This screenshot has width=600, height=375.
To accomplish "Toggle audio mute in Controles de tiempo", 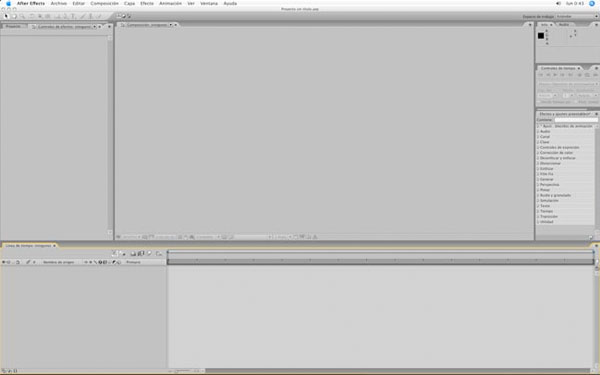I will 579,75.
